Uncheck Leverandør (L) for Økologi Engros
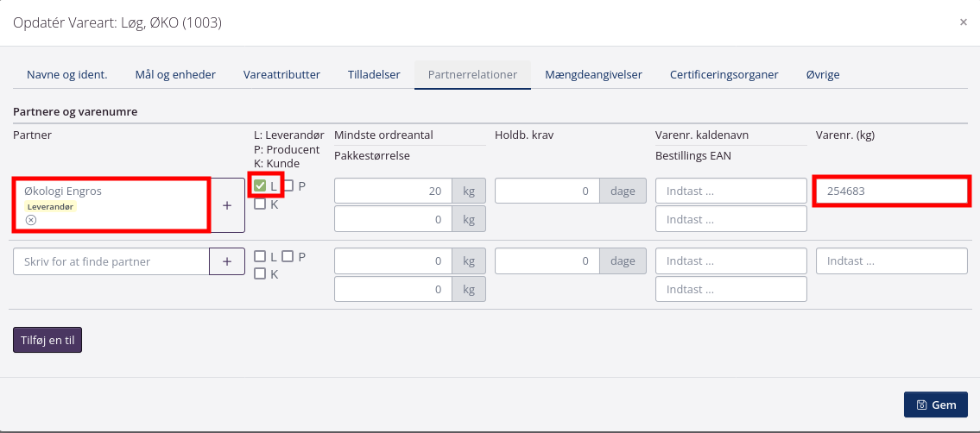Screen dimensions: 980x433 coord(260,185)
